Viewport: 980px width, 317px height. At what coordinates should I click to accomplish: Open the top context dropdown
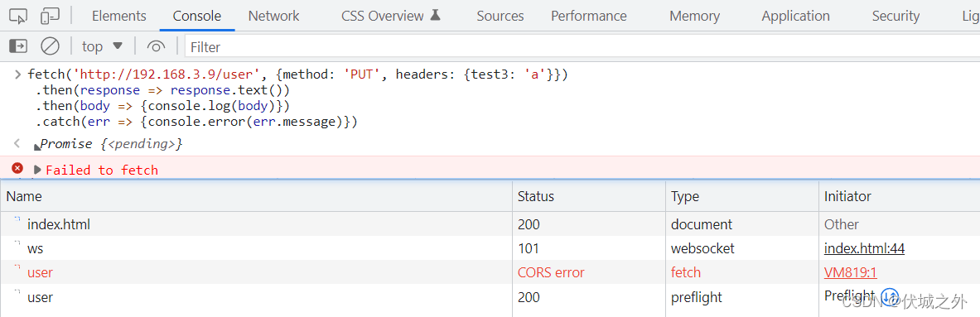tap(103, 46)
